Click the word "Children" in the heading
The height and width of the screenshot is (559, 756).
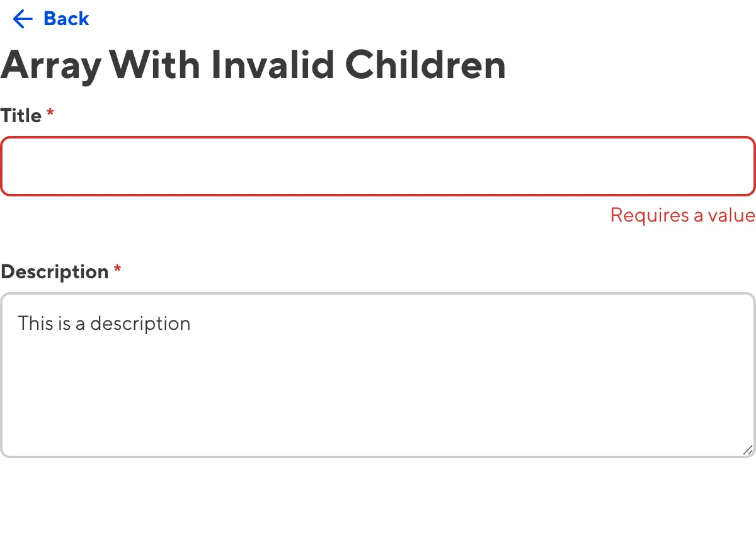click(x=425, y=64)
